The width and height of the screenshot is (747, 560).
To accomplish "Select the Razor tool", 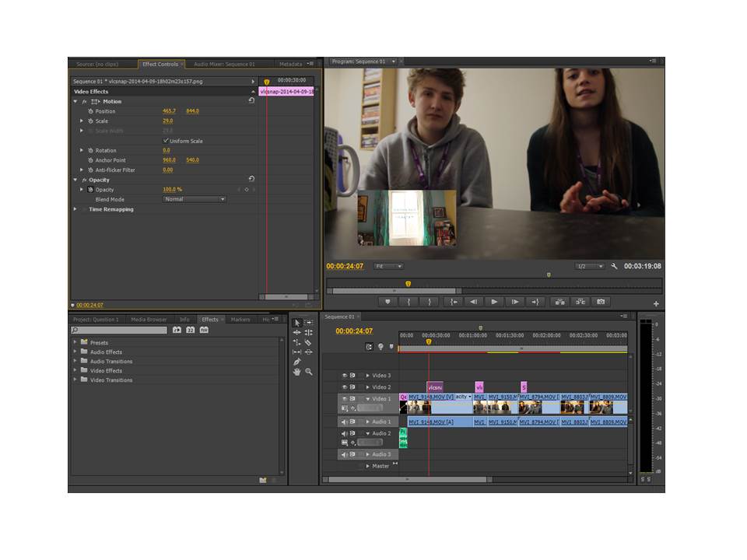I will pyautogui.click(x=309, y=342).
